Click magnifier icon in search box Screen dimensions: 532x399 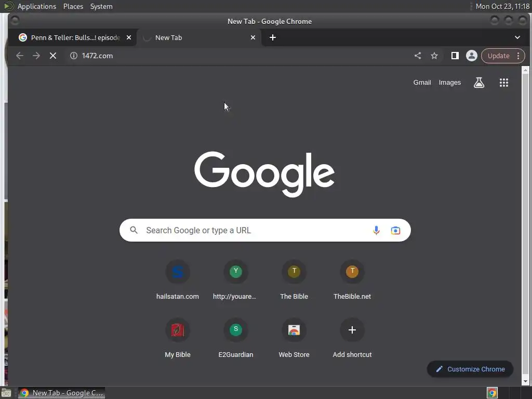pos(134,230)
